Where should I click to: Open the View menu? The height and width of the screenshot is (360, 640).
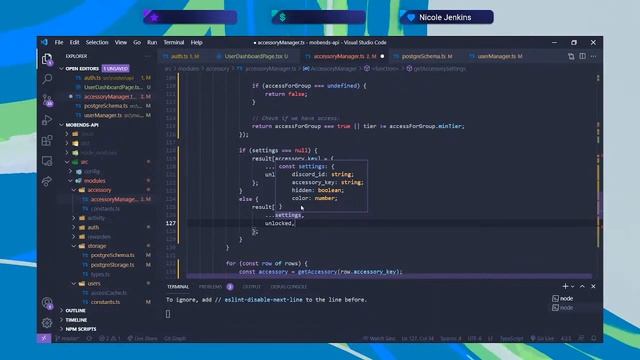pyautogui.click(x=120, y=42)
